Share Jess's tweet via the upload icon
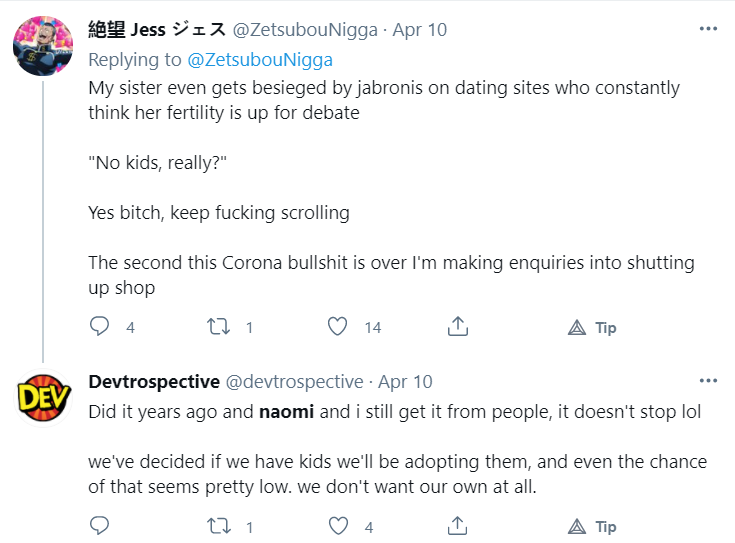Screen dimensions: 735x543 458,326
